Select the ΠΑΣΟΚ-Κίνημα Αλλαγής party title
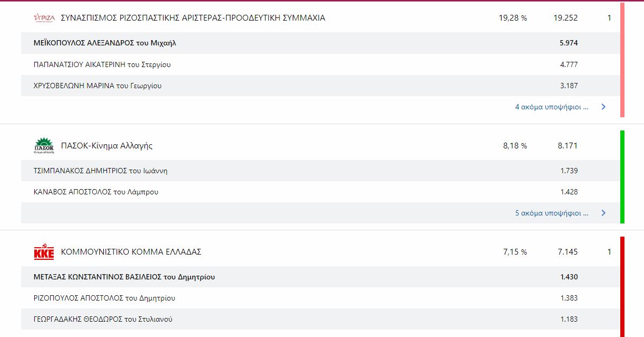 click(107, 146)
